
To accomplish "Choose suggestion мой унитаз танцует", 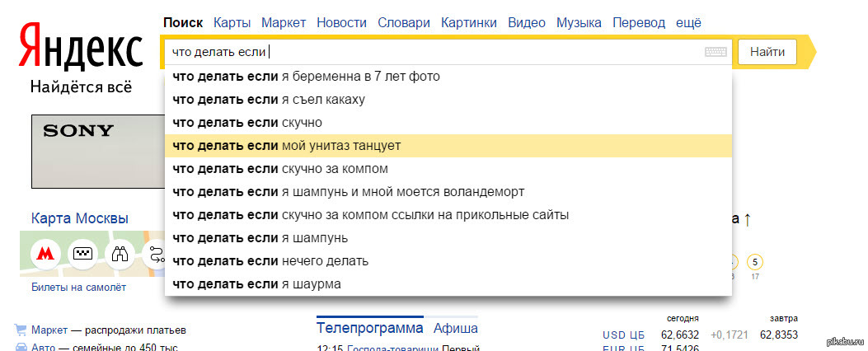I will [x=448, y=146].
